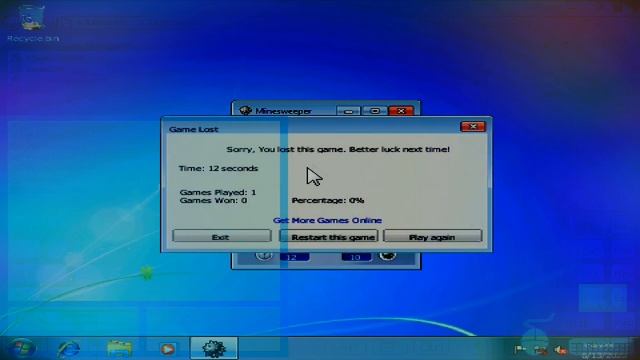The height and width of the screenshot is (360, 640).
Task: Click the network tray icon
Action: (x=541, y=350)
